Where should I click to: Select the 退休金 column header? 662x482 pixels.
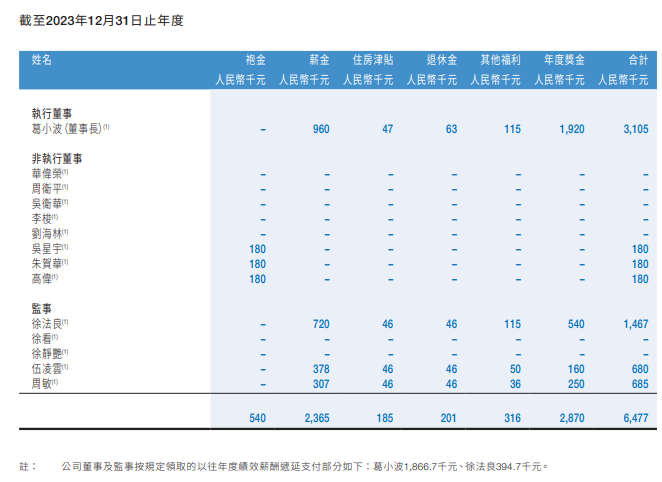click(442, 60)
